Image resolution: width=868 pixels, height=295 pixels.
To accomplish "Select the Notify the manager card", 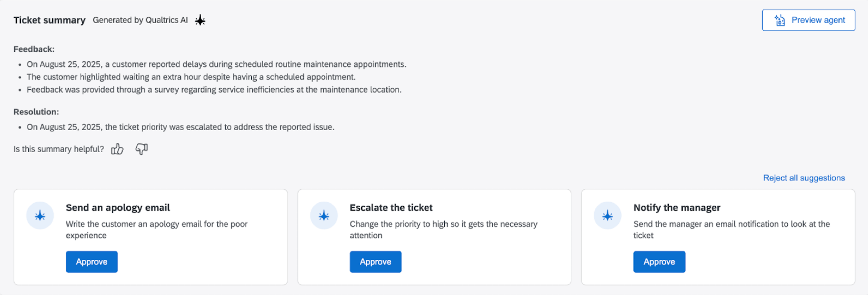I will click(x=718, y=236).
